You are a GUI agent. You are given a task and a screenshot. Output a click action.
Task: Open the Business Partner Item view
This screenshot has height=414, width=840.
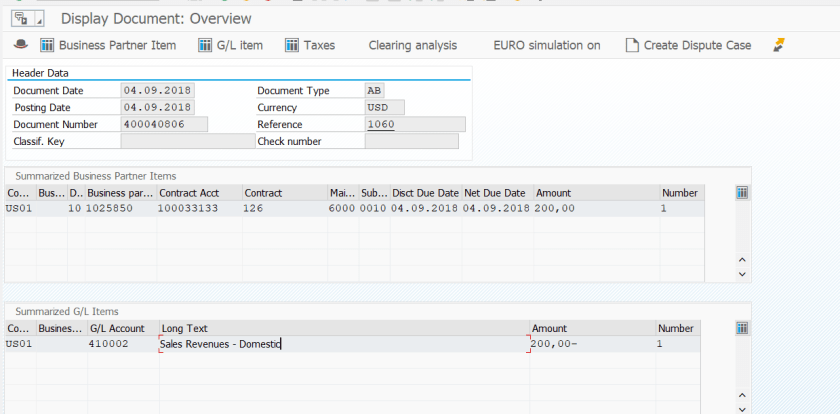pyautogui.click(x=108, y=45)
